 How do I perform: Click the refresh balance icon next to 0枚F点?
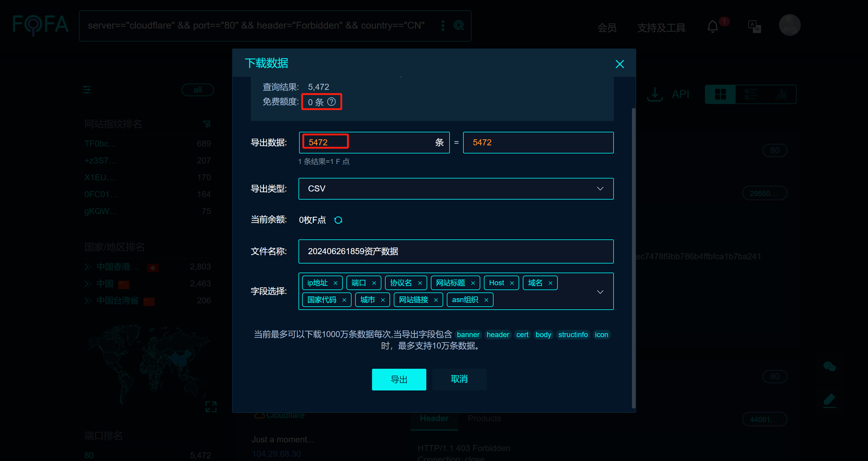click(x=338, y=220)
